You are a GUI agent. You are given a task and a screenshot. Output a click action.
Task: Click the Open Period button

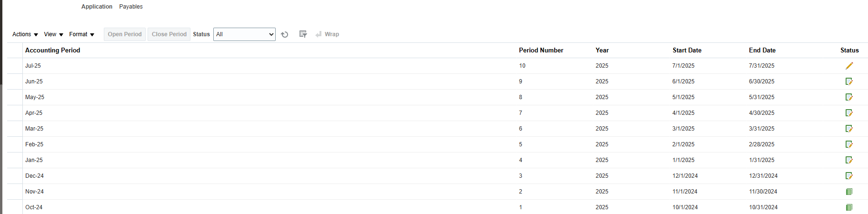pos(125,34)
